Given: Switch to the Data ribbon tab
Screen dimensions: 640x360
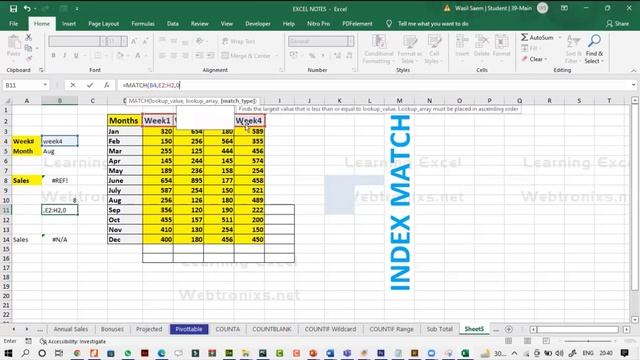Looking at the screenshot, I should (173, 24).
